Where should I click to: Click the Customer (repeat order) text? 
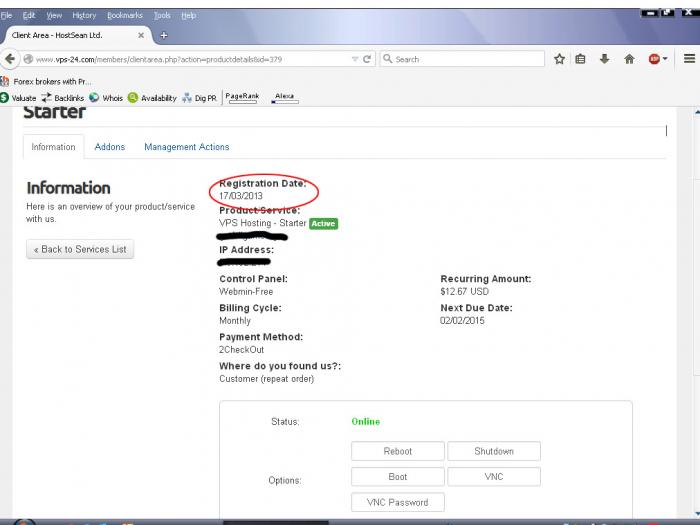coord(267,379)
